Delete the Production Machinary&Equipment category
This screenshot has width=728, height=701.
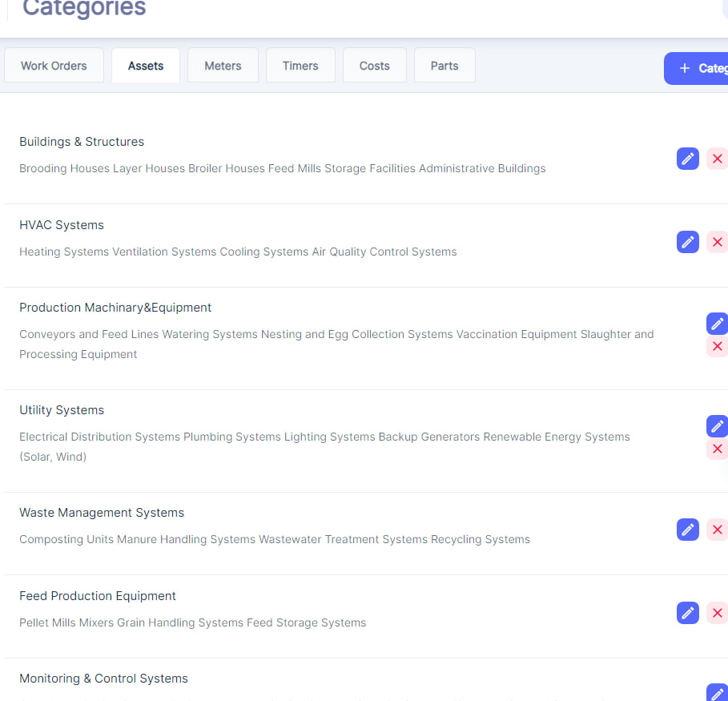pos(717,347)
